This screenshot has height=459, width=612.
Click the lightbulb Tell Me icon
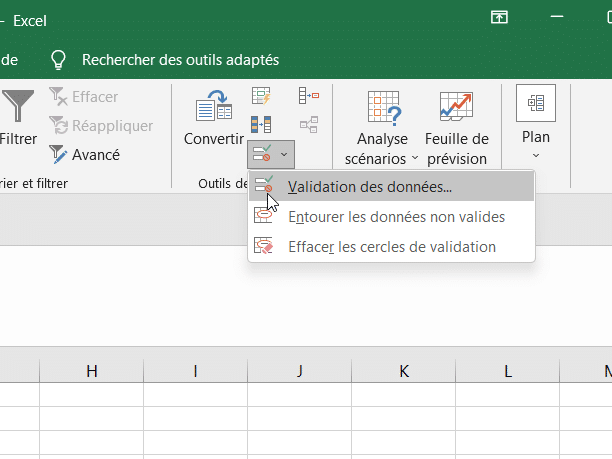coord(58,60)
